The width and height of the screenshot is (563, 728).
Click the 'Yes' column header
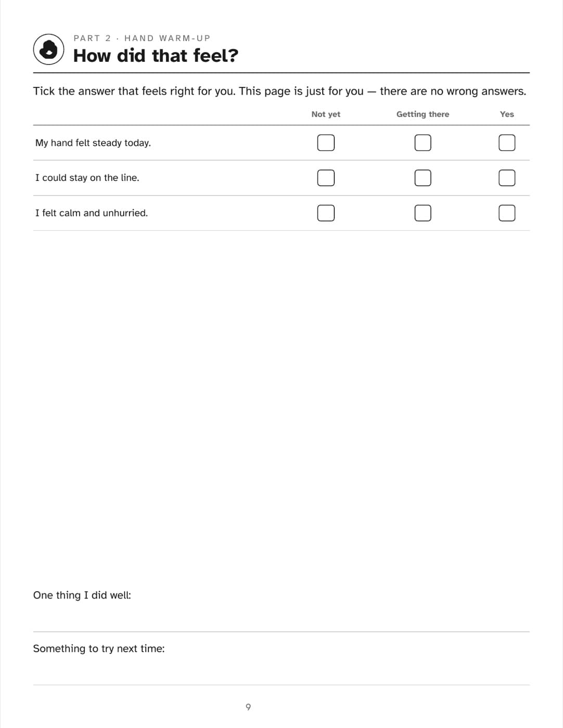coord(507,114)
